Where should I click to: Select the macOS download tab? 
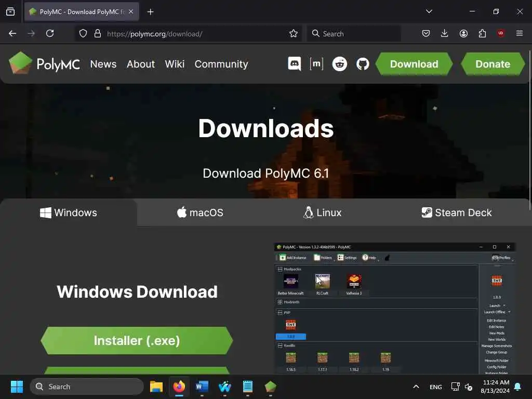point(200,212)
